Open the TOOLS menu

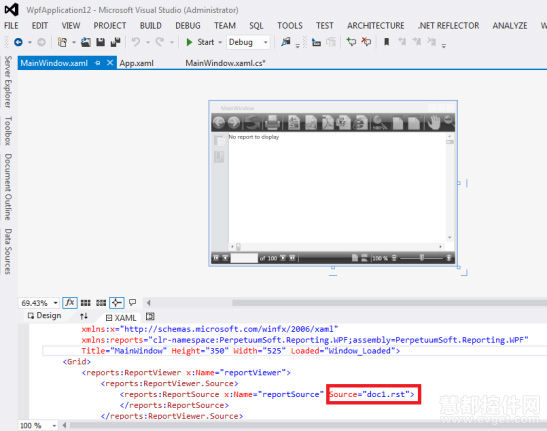tap(290, 26)
